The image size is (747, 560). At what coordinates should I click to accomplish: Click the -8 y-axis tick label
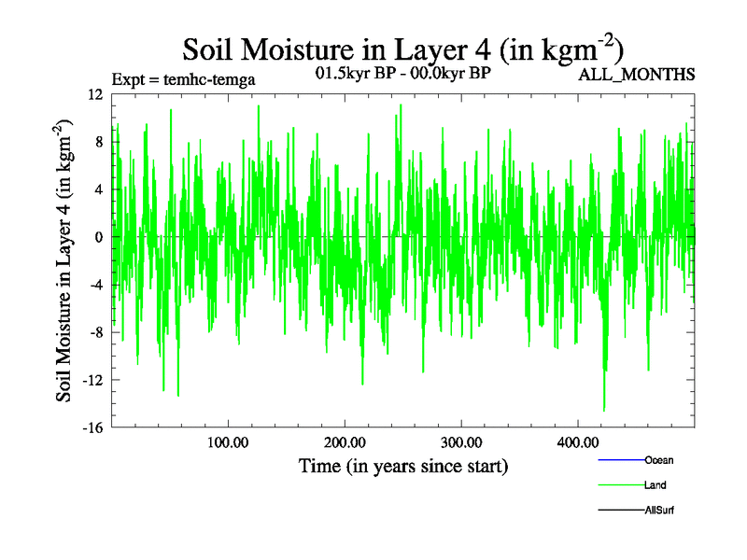tap(94, 332)
